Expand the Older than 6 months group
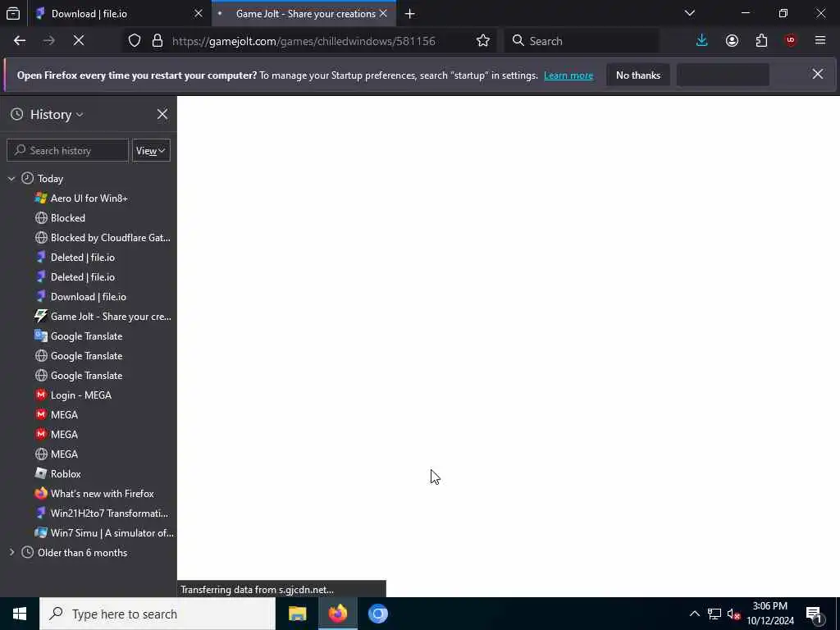840x630 pixels. pos(11,552)
